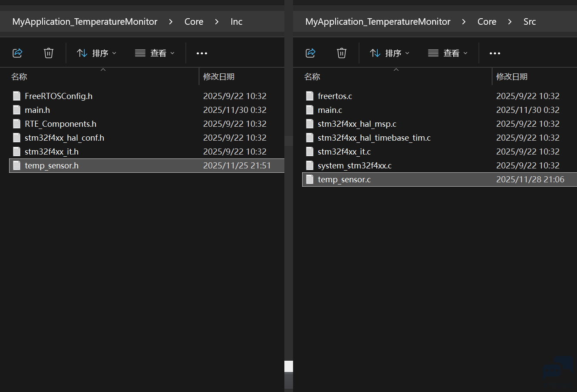Open the 排序 sort dropdown in right pane
This screenshot has height=392, width=577.
click(x=389, y=53)
